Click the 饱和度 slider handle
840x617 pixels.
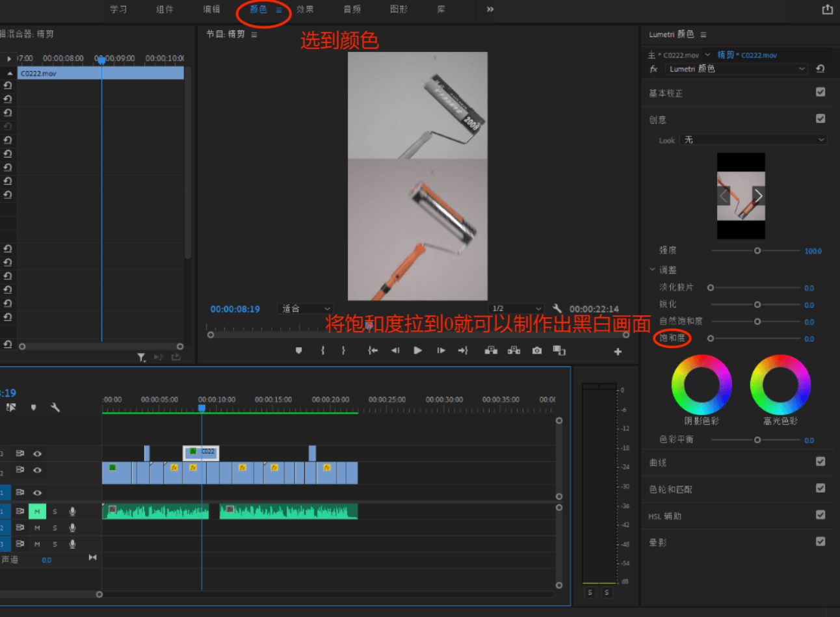pos(711,339)
